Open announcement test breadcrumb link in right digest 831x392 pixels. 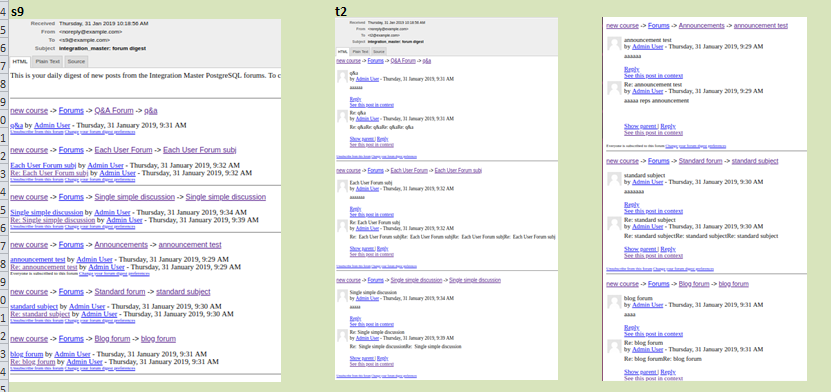pos(761,25)
